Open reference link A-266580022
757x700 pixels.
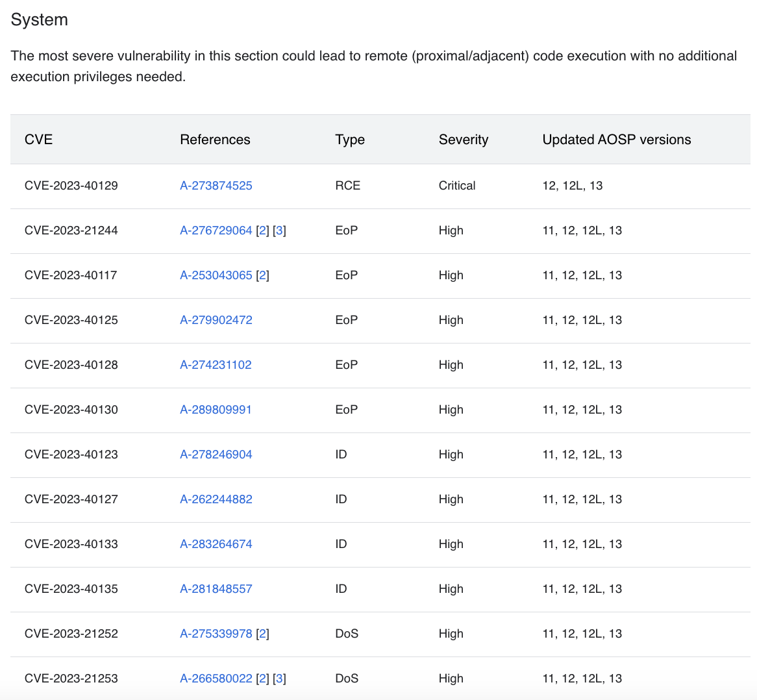[x=216, y=679]
